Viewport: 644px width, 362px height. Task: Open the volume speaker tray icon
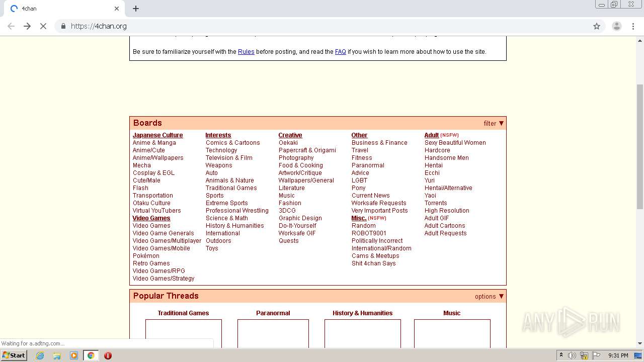pyautogui.click(x=572, y=355)
